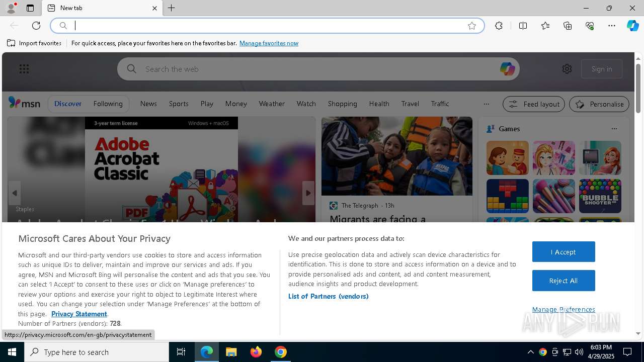Image resolution: width=644 pixels, height=362 pixels.
Task: Click the taskbar search box
Action: [97, 352]
